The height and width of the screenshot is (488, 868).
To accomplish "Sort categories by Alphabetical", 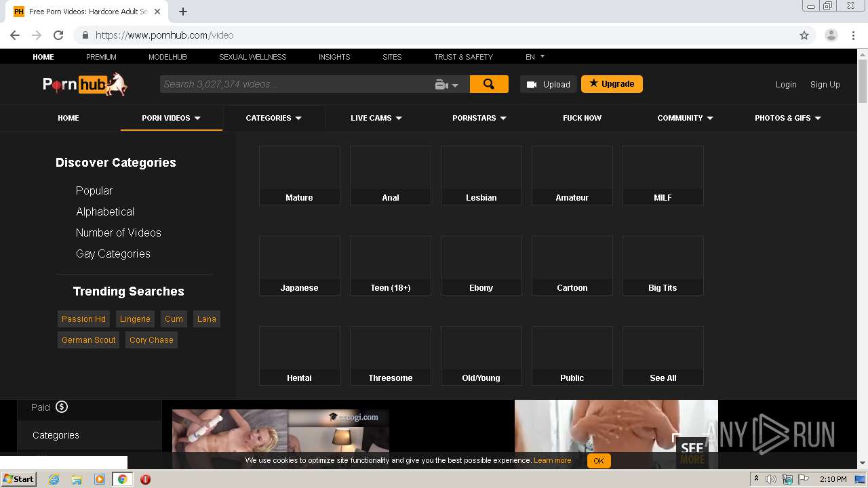I will point(105,211).
